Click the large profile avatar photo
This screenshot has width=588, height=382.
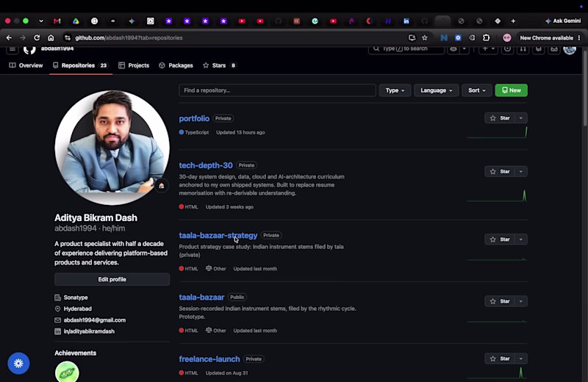pyautogui.click(x=112, y=148)
